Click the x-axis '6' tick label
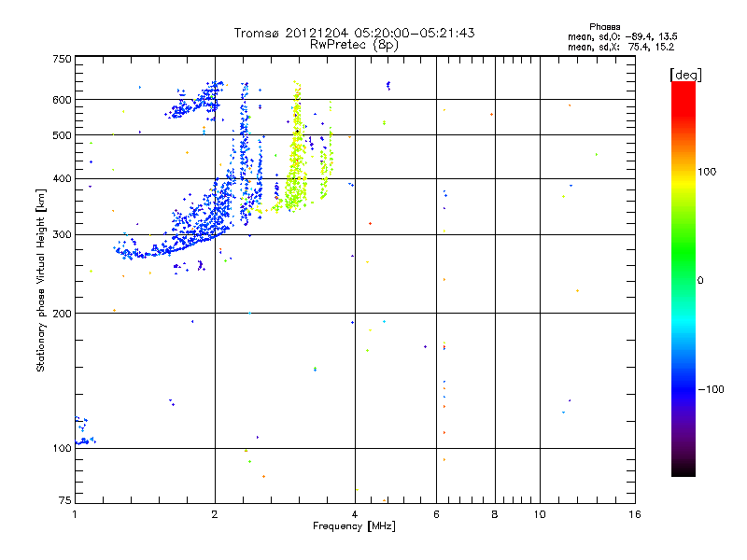This screenshot has width=747, height=560. [x=436, y=514]
